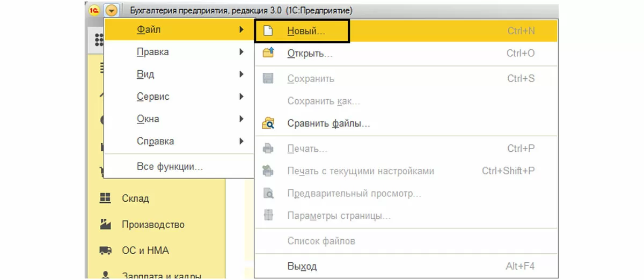Open the main menu dropdown arrow button
Viewport: 644px width, 280px height.
point(112,10)
